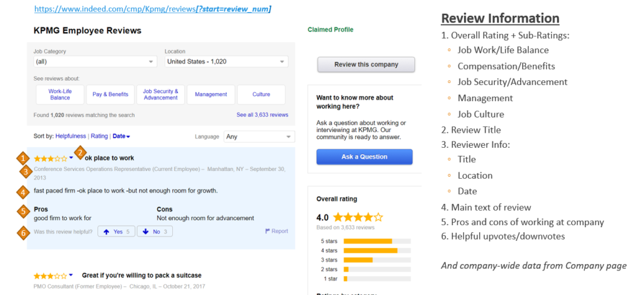This screenshot has width=644, height=295.
Task: Click the overall rating 4.0 stars
Action: [357, 217]
